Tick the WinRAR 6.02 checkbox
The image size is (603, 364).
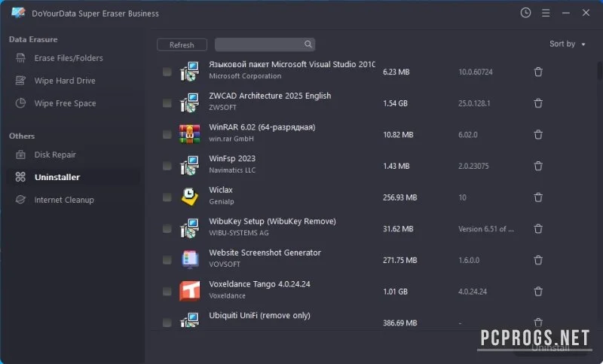tap(167, 135)
